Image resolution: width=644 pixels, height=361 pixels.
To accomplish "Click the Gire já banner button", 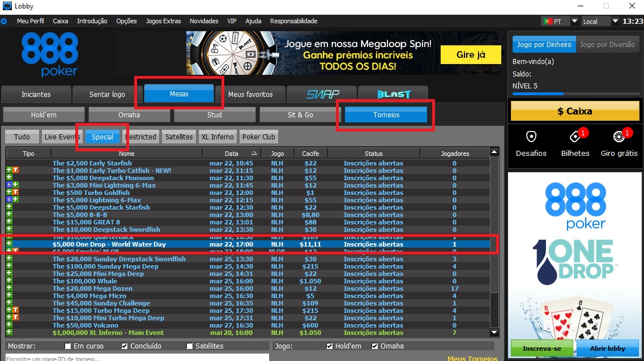I will click(x=471, y=54).
